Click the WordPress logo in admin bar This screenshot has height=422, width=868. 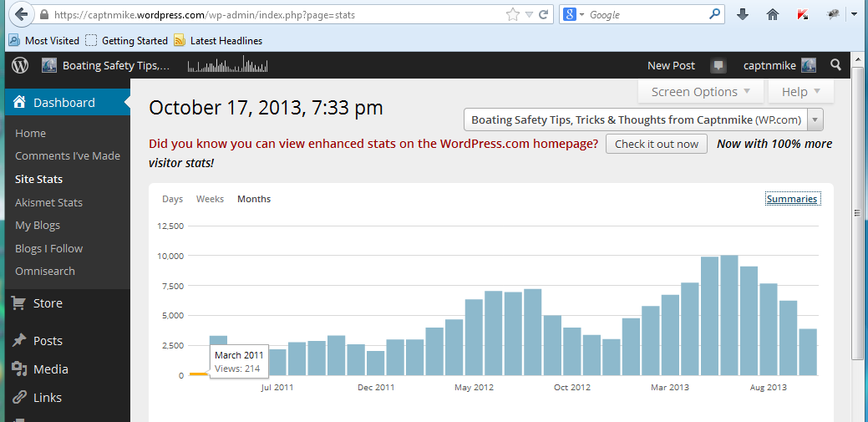click(20, 65)
